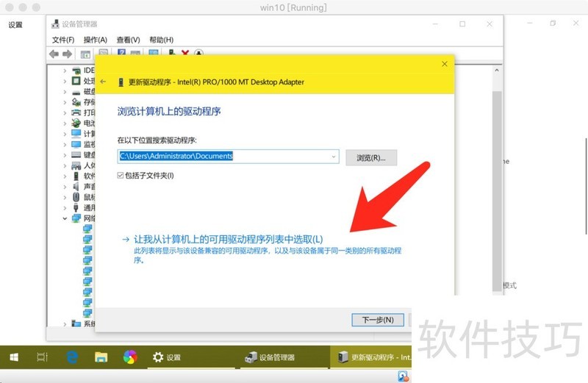Select the USB (通用) controller tree icon
588x383 pixels.
tap(76, 207)
